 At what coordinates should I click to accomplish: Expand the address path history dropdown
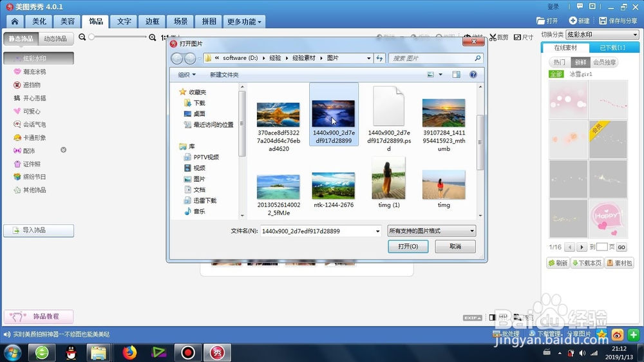(368, 59)
